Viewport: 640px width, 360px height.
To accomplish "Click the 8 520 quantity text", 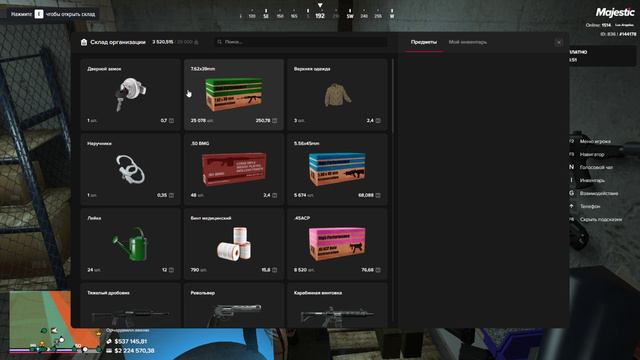I will point(300,270).
